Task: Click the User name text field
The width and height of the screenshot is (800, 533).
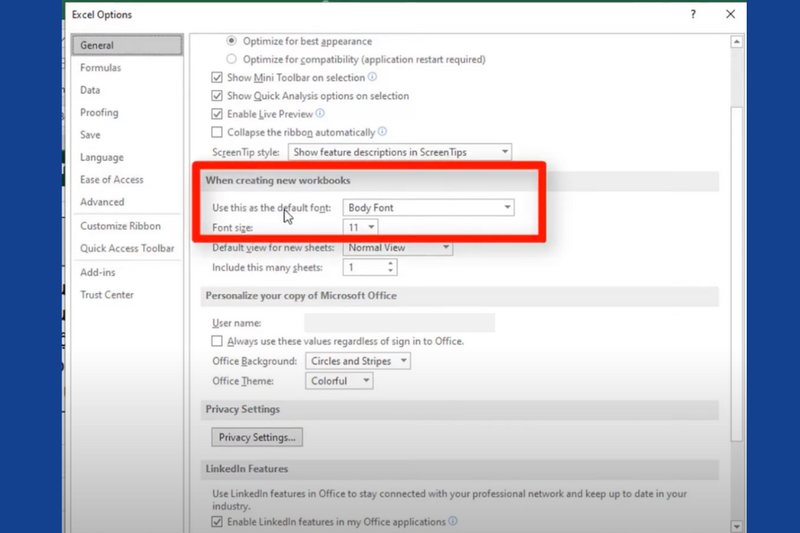Action: 399,323
